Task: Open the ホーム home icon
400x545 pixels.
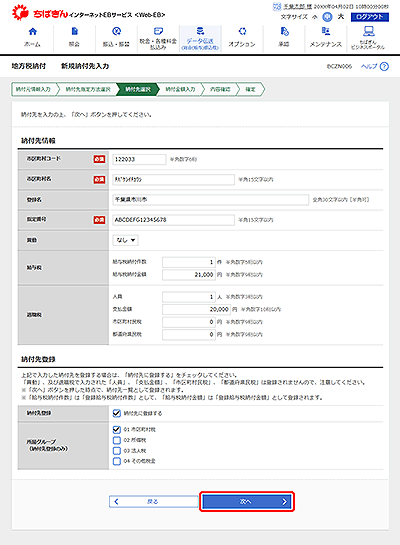Action: coord(33,32)
